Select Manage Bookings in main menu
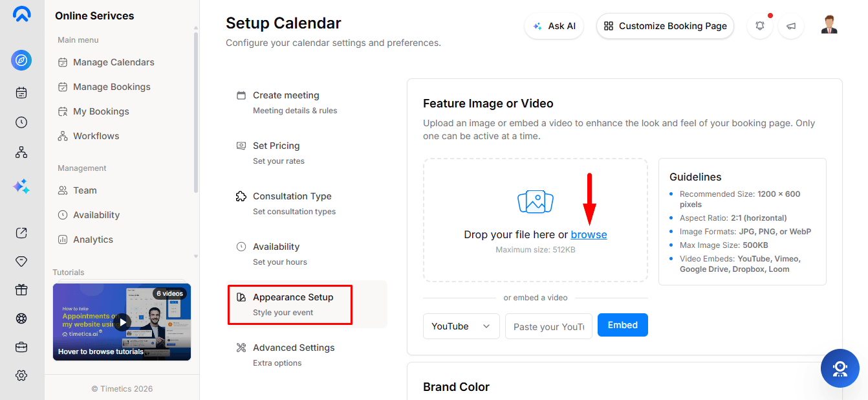 pos(112,87)
